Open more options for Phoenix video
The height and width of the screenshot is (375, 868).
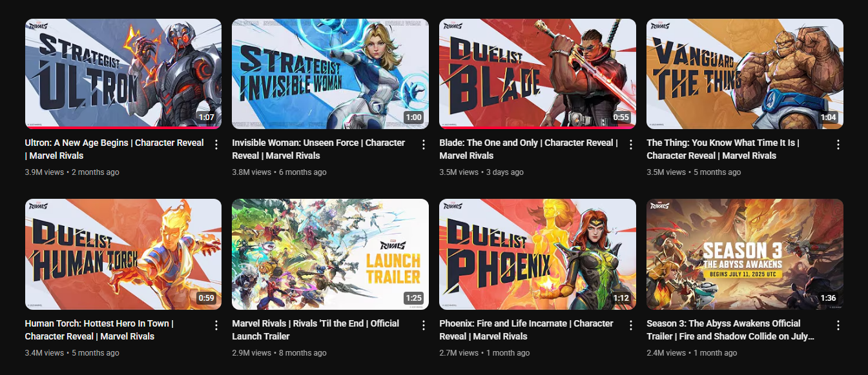tap(631, 325)
